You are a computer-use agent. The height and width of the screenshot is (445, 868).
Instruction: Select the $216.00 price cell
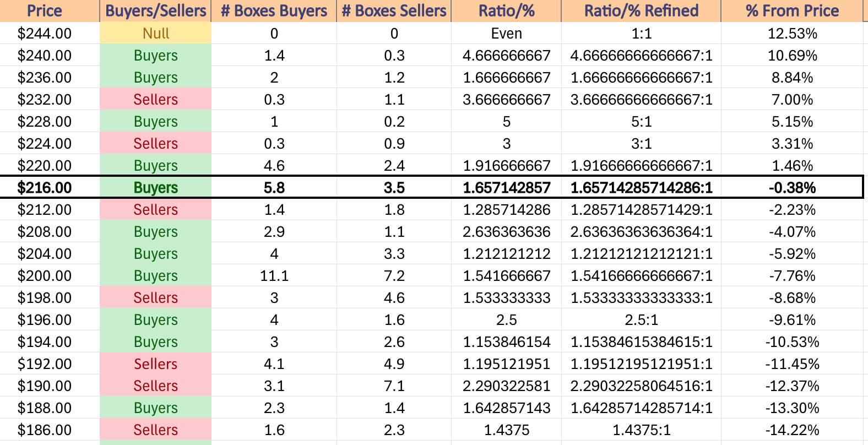point(45,188)
